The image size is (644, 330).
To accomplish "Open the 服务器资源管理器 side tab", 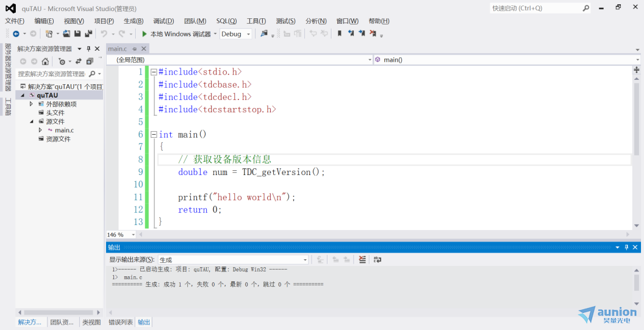I will tap(8, 67).
